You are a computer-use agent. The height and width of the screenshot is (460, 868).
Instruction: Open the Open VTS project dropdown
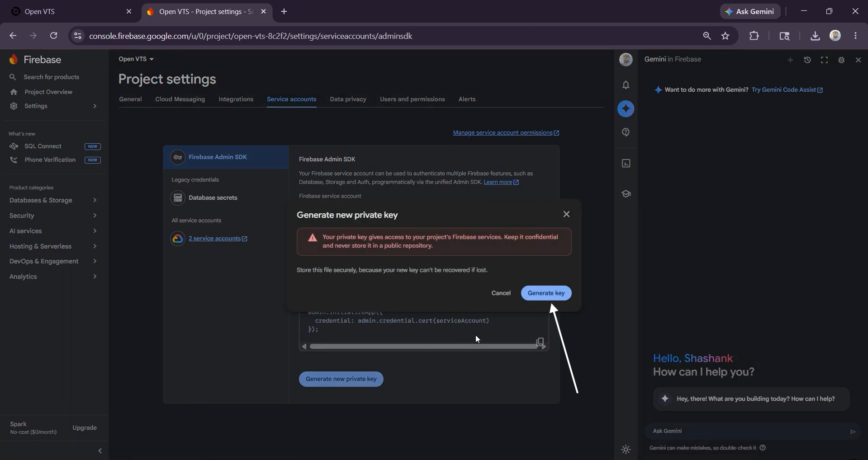136,59
